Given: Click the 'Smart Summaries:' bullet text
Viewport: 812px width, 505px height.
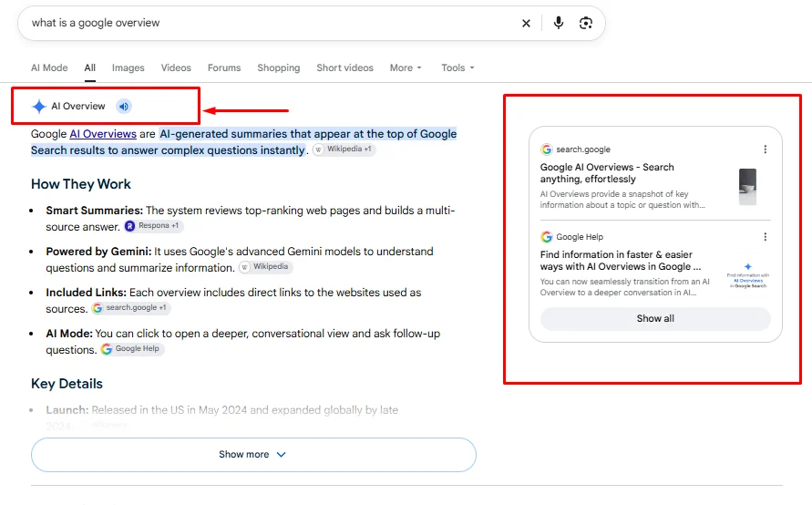Looking at the screenshot, I should [94, 211].
